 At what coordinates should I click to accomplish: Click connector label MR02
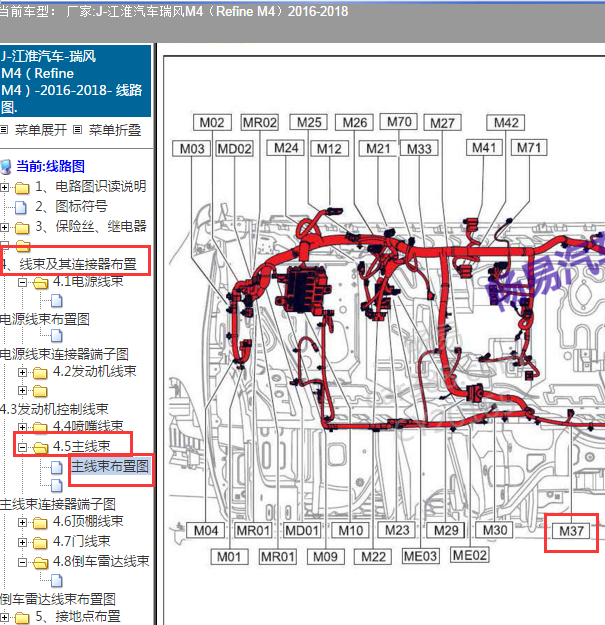pyautogui.click(x=260, y=122)
